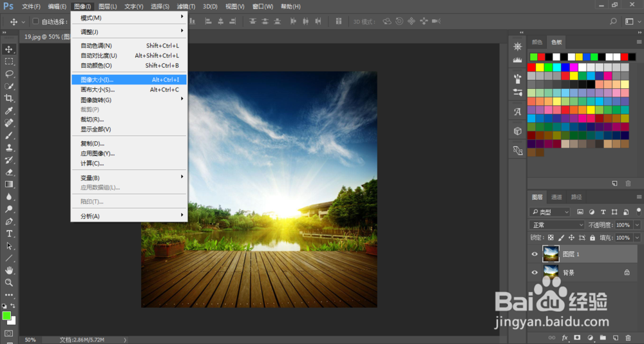Screen dimensions: 644x344
Task: Toggle Quick Mask mode
Action: click(8, 333)
